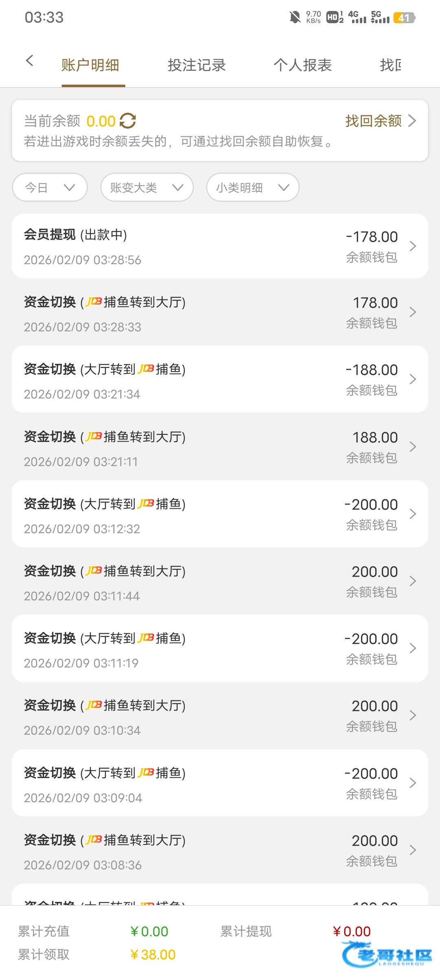Tap the 找回余额 link
440x980 pixels.
point(380,121)
